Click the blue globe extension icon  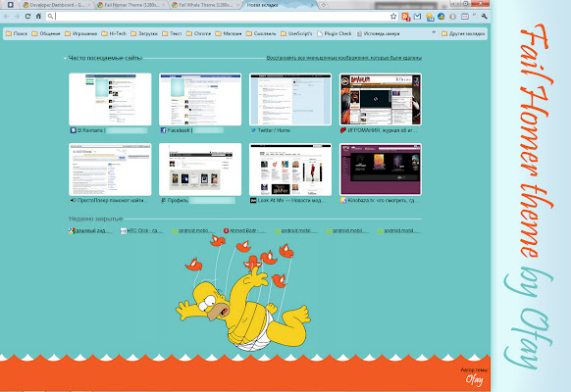pyautogui.click(x=441, y=17)
